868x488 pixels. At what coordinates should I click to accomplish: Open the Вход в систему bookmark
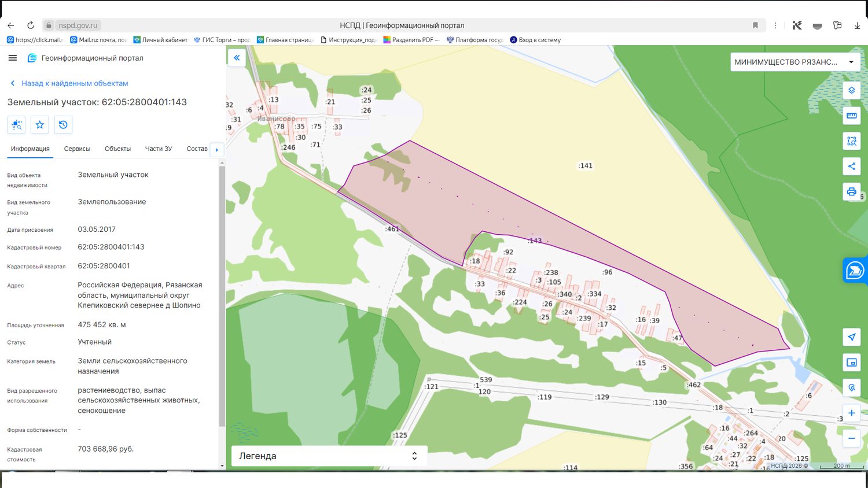(535, 40)
